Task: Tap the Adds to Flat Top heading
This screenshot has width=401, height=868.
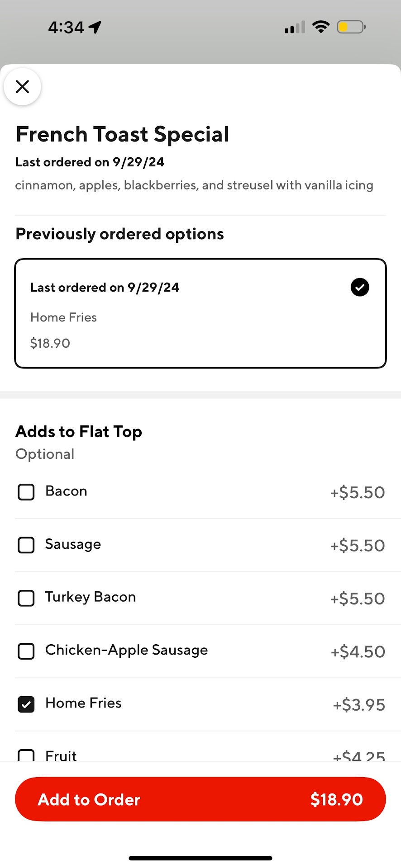Action: point(79,432)
